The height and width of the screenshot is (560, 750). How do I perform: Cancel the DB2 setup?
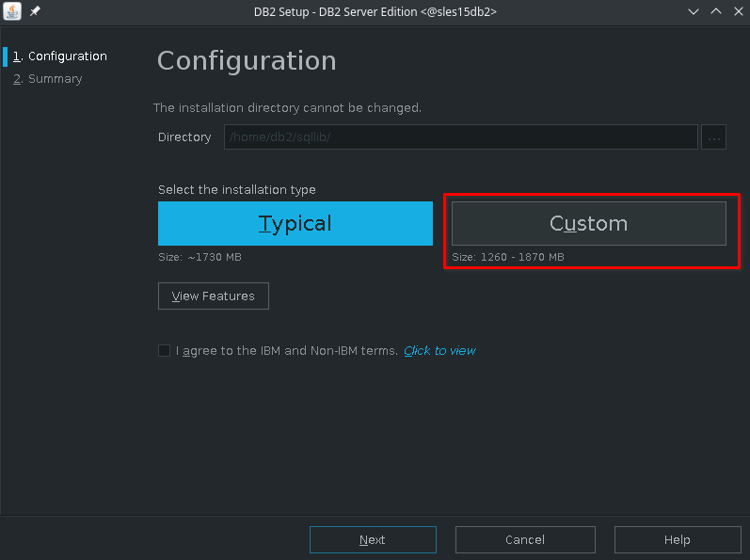pyautogui.click(x=525, y=540)
